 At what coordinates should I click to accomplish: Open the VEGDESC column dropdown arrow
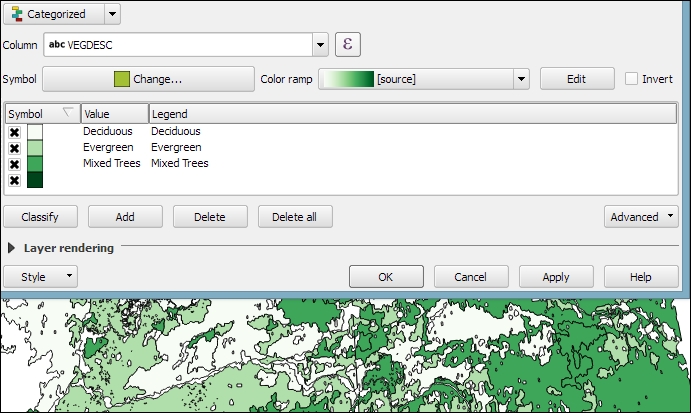pyautogui.click(x=320, y=45)
